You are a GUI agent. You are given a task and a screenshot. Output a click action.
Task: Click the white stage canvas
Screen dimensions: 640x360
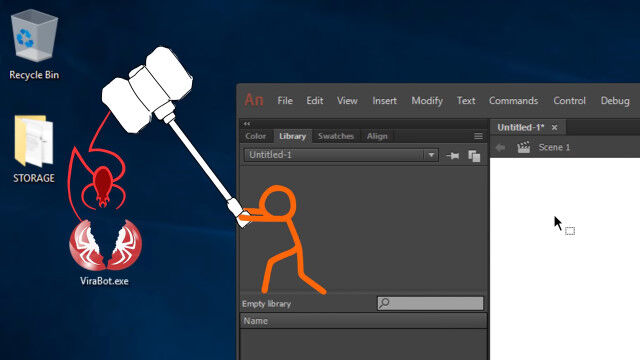565,259
